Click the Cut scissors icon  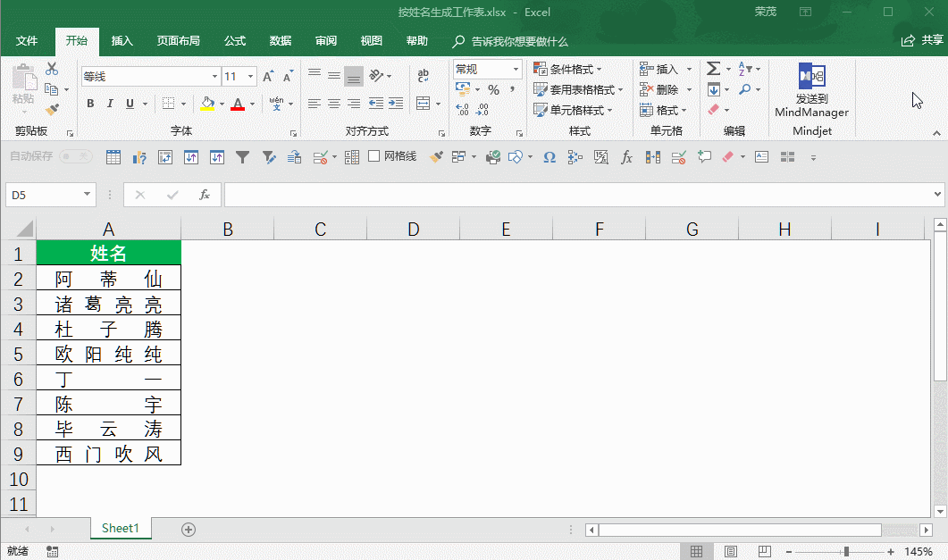pos(52,69)
